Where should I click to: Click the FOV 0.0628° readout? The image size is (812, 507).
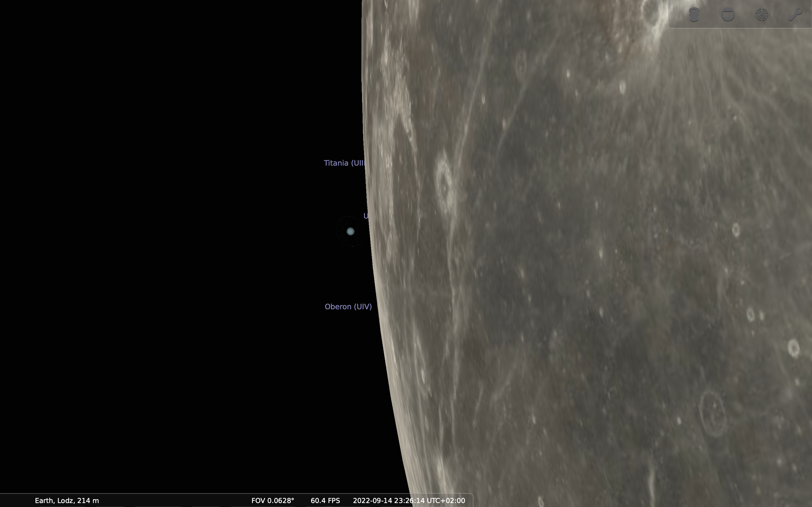[x=272, y=500]
